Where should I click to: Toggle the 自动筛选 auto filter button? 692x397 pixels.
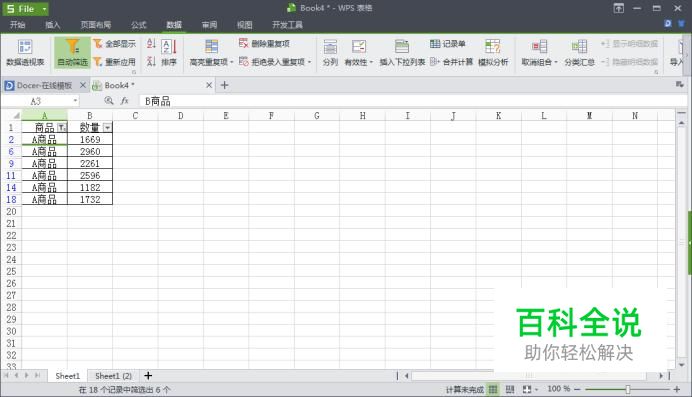coord(72,52)
